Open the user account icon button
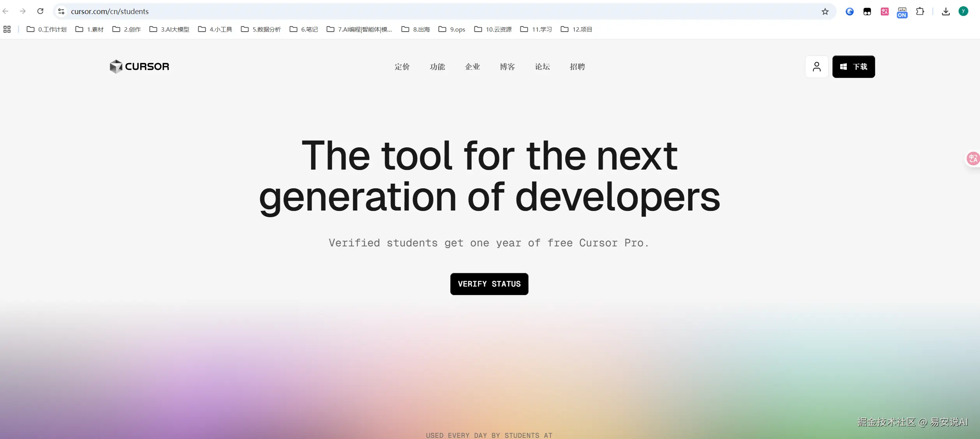The image size is (980, 439). tap(816, 67)
